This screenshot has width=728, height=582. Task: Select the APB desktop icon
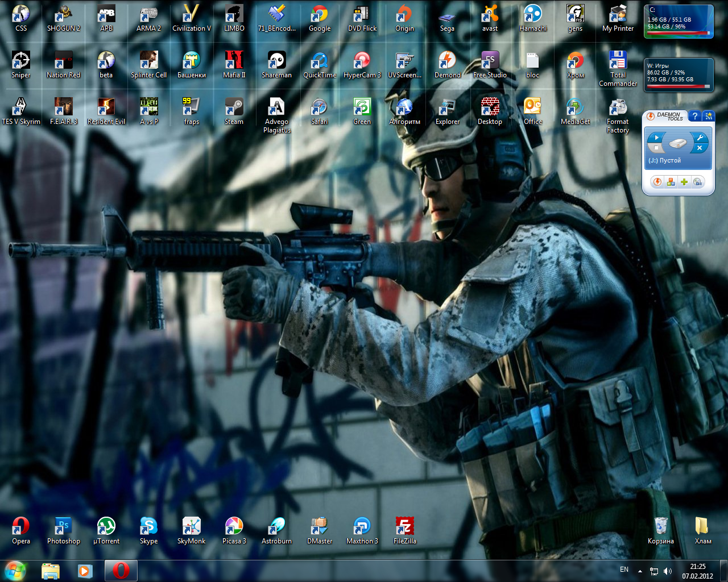point(106,18)
